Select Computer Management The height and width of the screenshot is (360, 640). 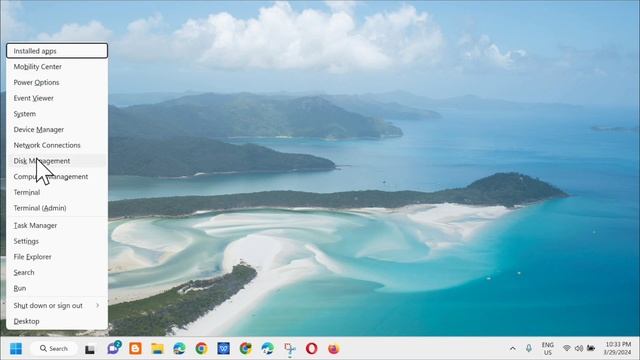click(57, 177)
